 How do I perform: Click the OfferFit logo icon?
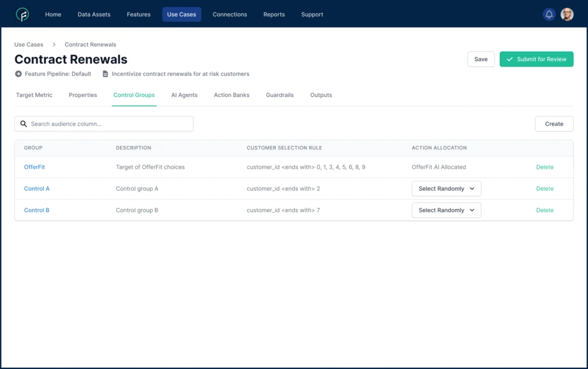point(22,15)
